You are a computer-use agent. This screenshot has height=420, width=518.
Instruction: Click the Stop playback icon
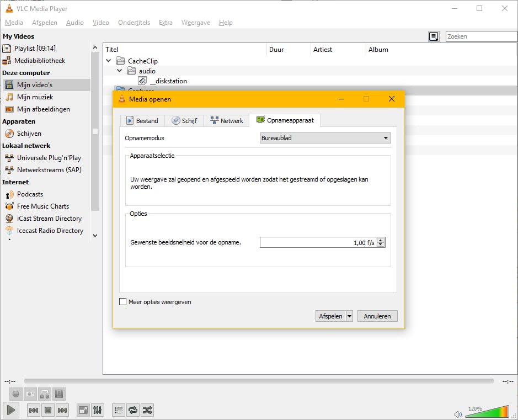click(48, 410)
